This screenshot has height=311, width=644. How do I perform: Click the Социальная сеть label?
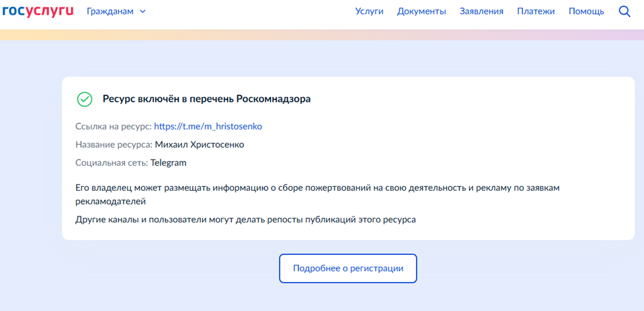click(x=112, y=162)
